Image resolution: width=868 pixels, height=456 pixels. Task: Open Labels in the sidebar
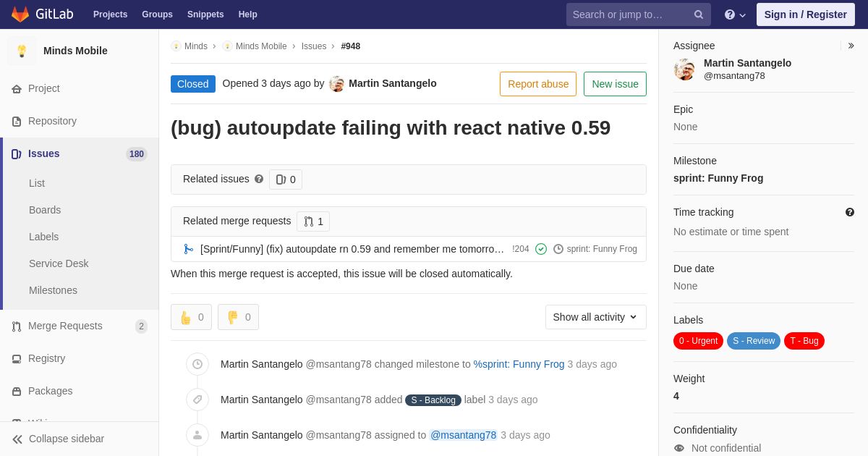(43, 237)
